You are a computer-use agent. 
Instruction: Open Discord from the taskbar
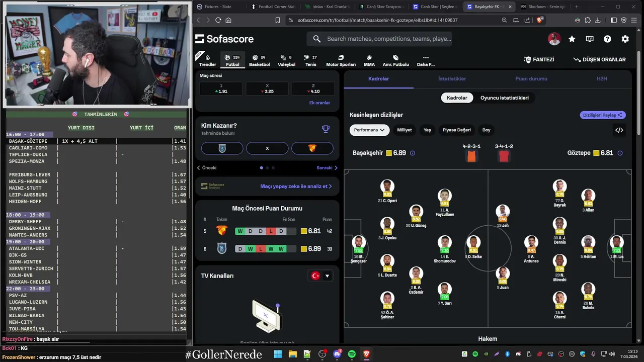coord(337,354)
